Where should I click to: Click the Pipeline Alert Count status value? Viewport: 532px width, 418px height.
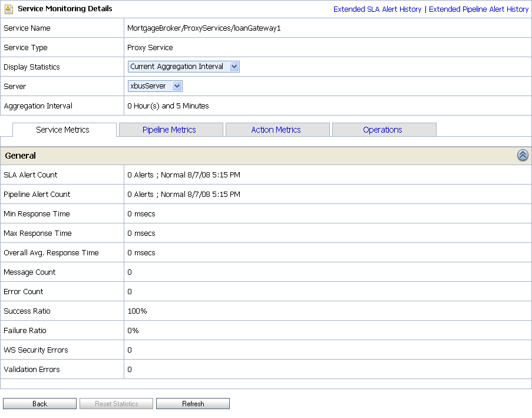(x=184, y=195)
